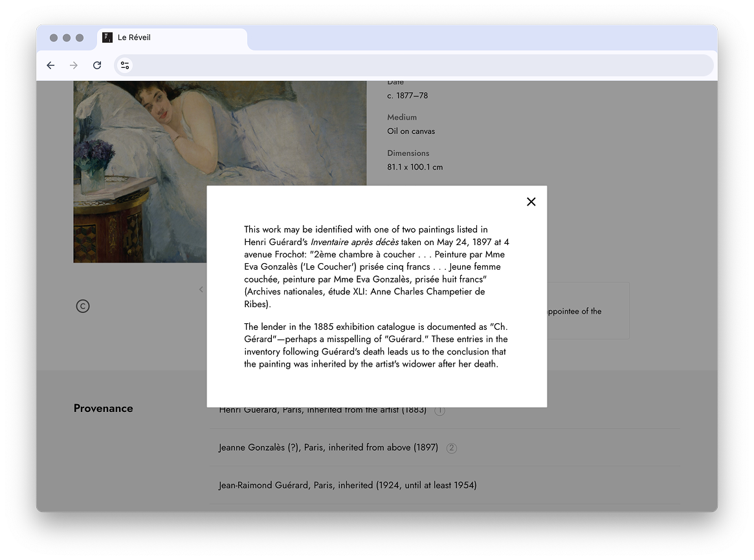Select the Le Réveil browser tab
This screenshot has height=560, width=754.
pyautogui.click(x=172, y=38)
